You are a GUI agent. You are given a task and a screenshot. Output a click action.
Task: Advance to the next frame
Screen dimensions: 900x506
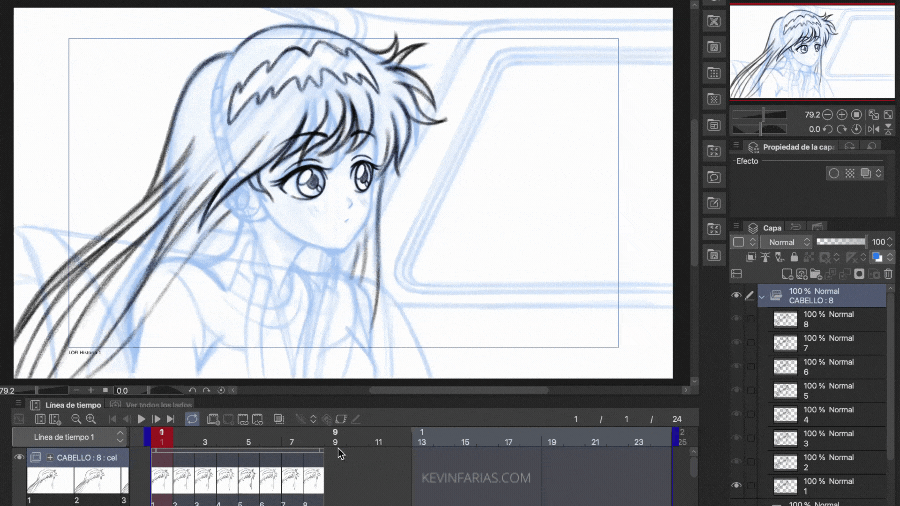(x=156, y=419)
